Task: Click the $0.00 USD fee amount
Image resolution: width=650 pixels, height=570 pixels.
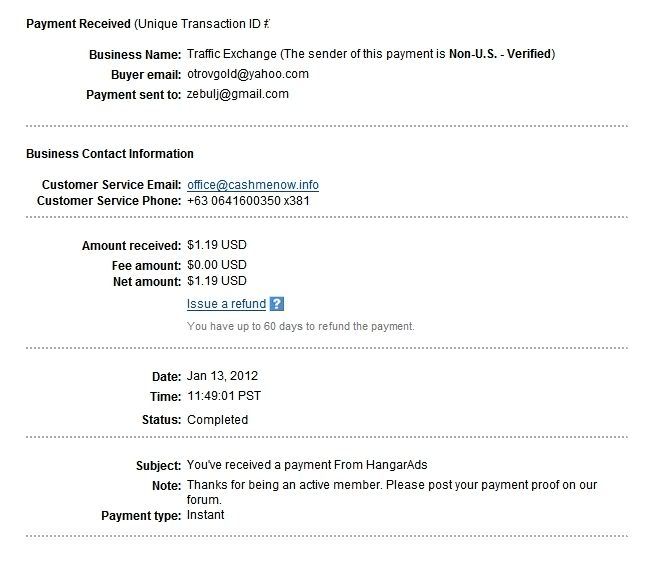Action: 217,265
